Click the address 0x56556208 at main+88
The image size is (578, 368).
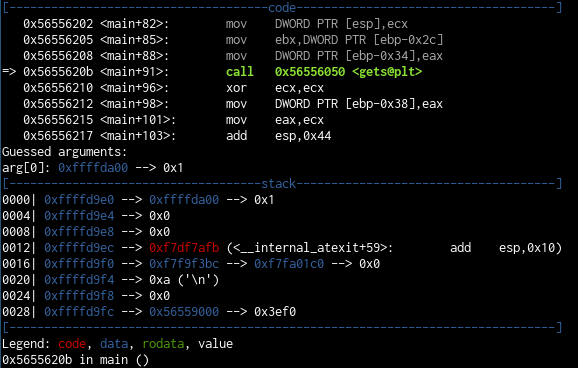tap(58, 56)
